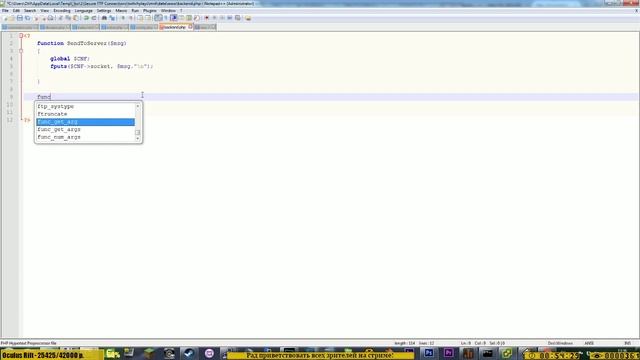Viewport: 640px width, 360px height.
Task: Click the autocomplete list scroll-down arrow
Action: [138, 138]
